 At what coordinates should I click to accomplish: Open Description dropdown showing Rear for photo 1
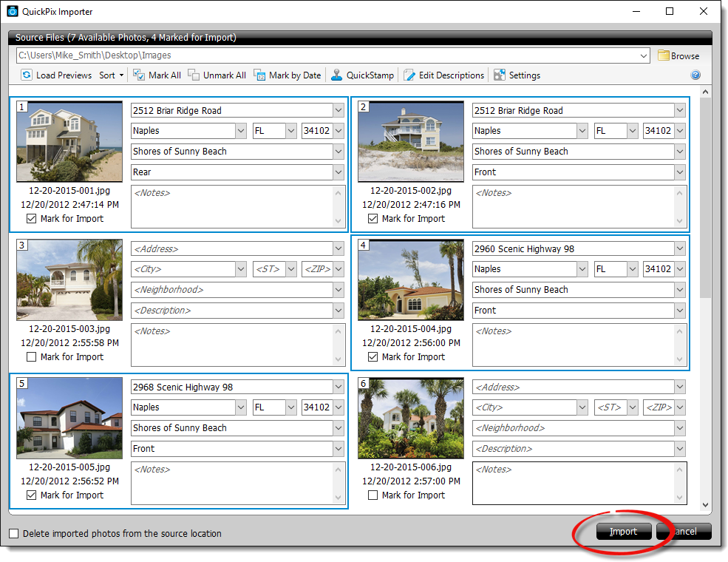pos(339,172)
